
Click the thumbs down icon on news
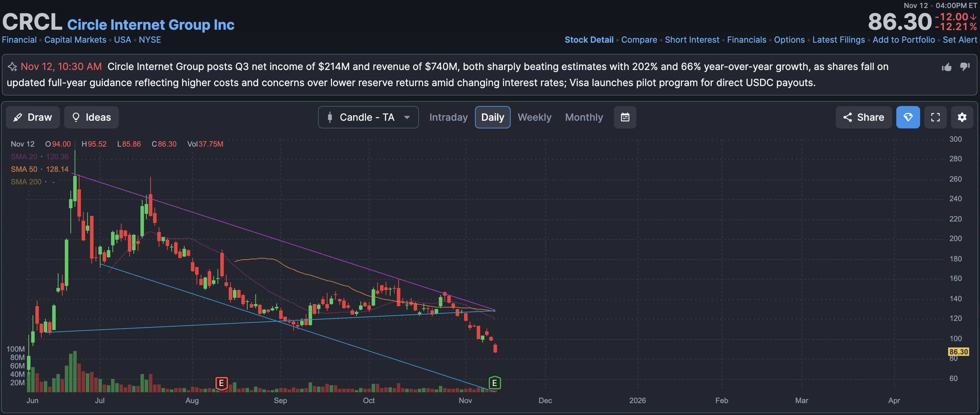(965, 66)
